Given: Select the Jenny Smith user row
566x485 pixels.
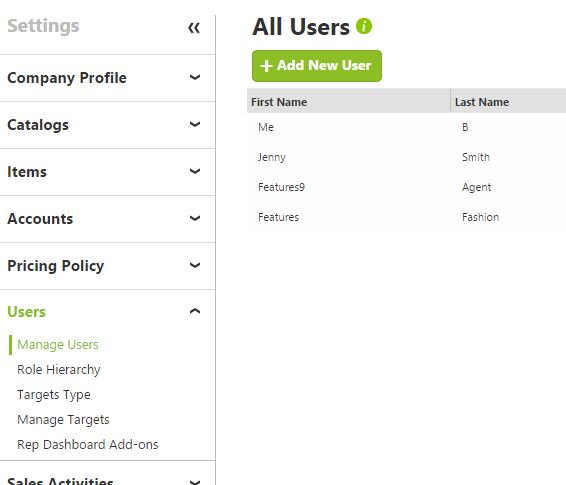Looking at the screenshot, I should point(406,157).
